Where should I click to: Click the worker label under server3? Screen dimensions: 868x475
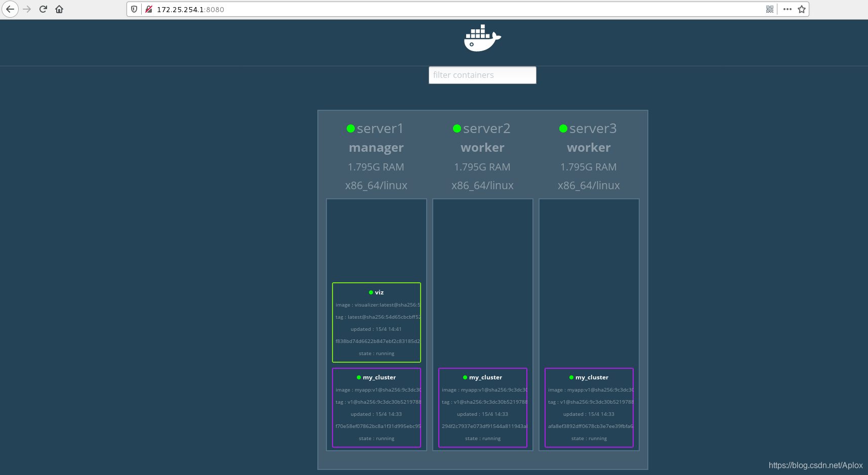589,148
